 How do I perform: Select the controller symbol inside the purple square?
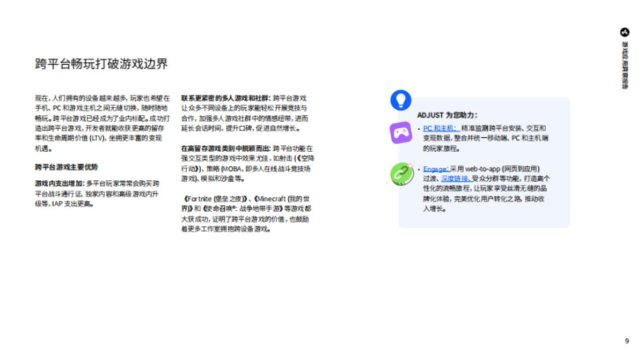(x=401, y=132)
